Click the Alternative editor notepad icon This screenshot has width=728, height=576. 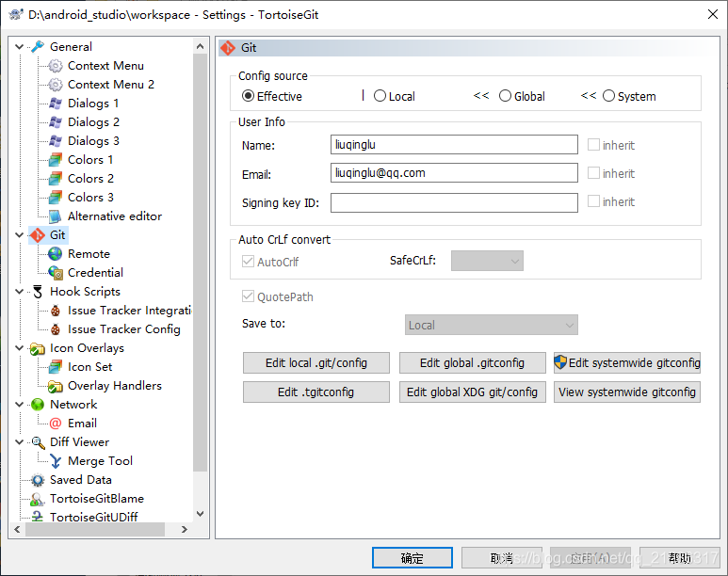56,216
